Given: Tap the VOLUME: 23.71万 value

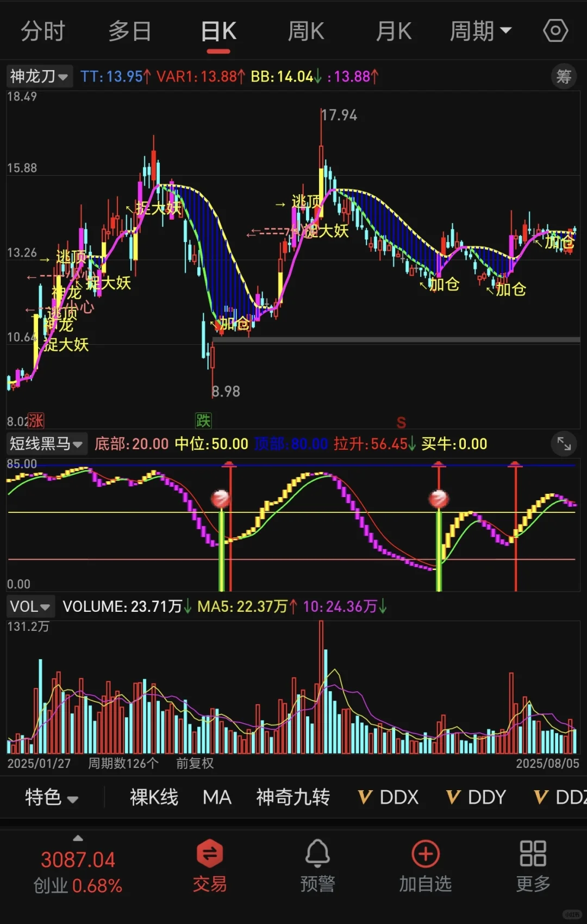Looking at the screenshot, I should click(127, 606).
